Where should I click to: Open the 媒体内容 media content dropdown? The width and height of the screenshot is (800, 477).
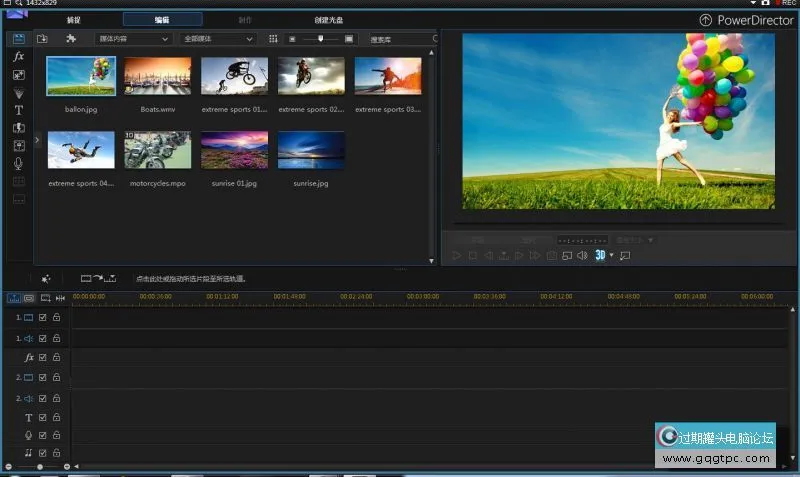[134, 39]
